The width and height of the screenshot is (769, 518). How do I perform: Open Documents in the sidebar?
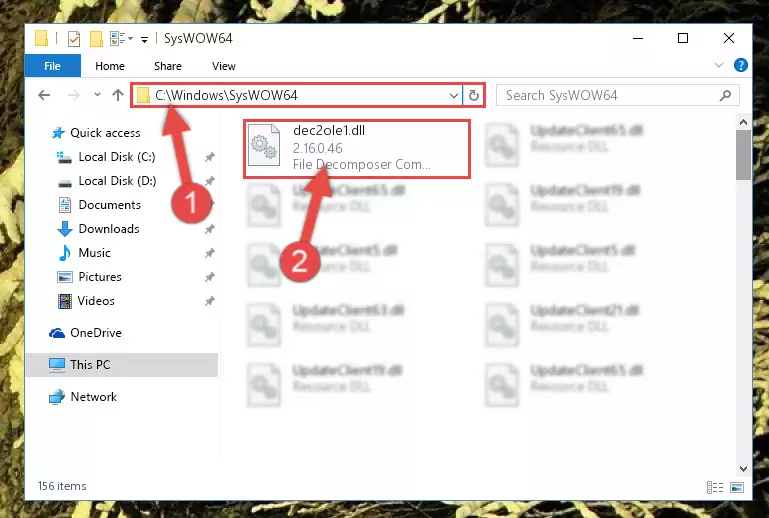pos(109,205)
